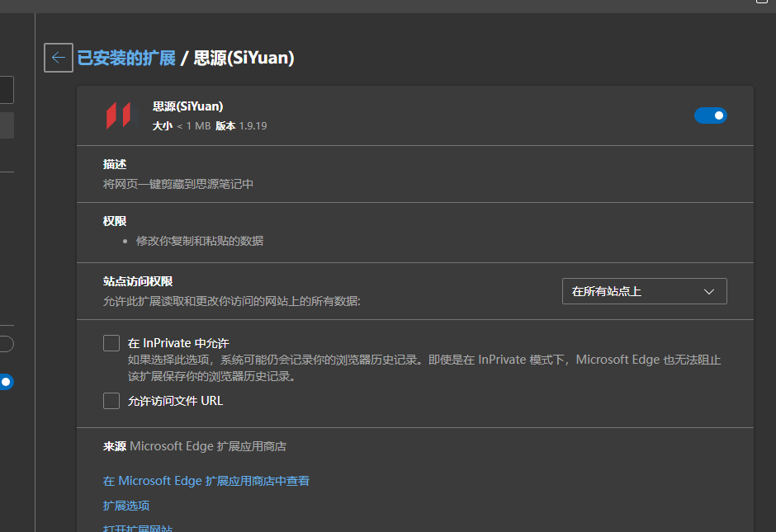Open the 在所有站点上 site access dropdown
The width and height of the screenshot is (776, 532).
645,291
